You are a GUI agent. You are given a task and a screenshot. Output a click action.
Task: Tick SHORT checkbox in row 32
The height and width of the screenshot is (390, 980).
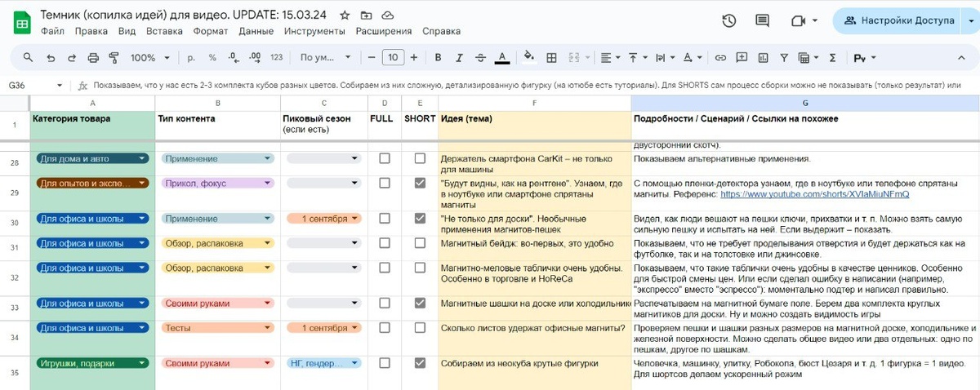pyautogui.click(x=420, y=268)
